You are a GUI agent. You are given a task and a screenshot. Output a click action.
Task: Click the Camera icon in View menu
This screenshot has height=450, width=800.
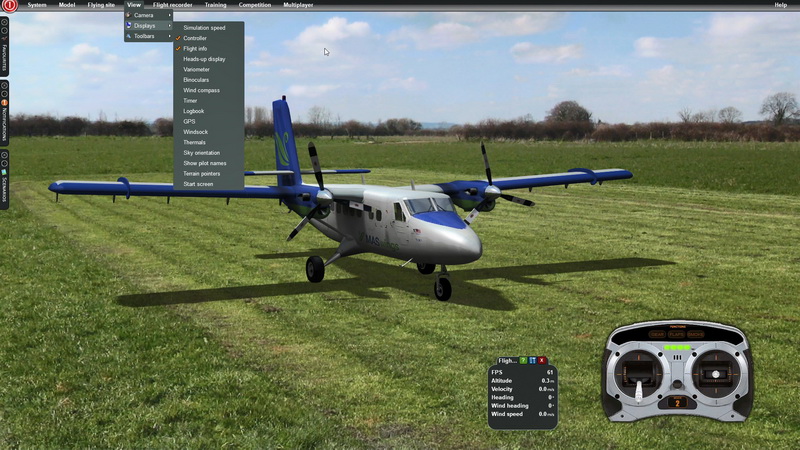coord(128,15)
